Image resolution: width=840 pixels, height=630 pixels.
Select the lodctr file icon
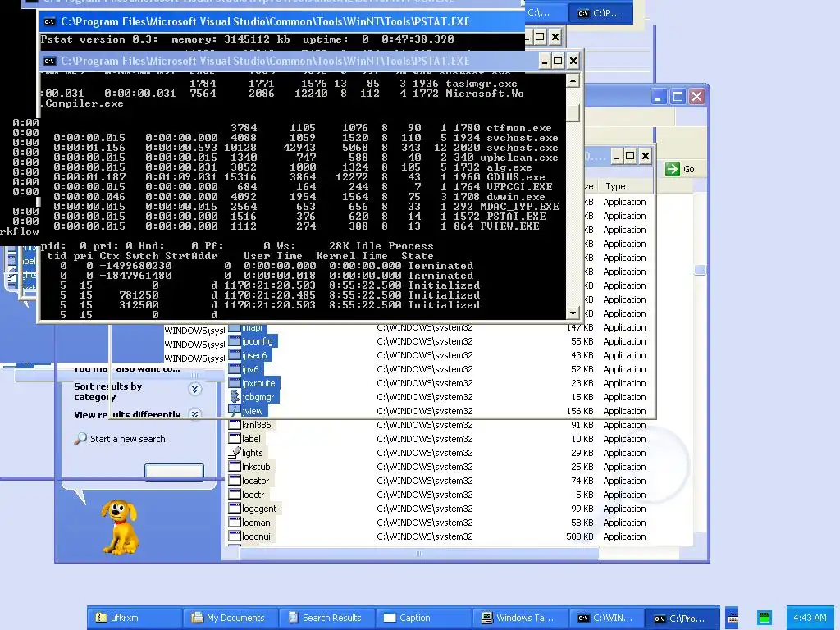point(234,495)
